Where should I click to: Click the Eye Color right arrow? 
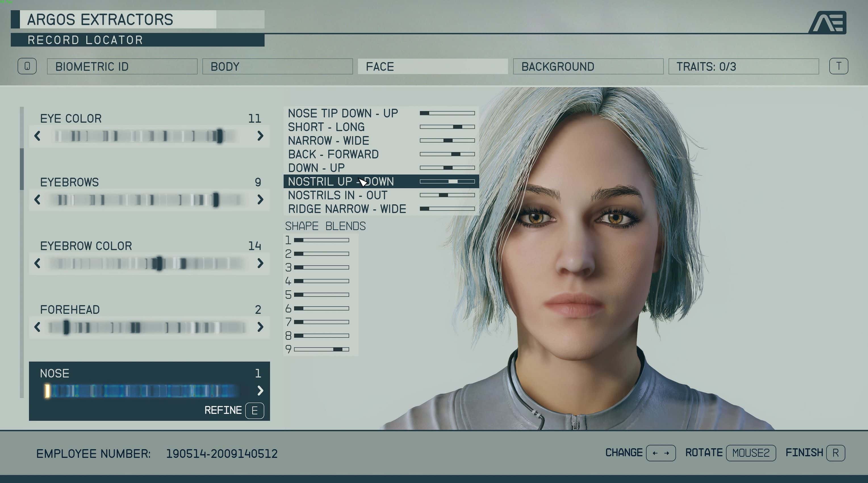[260, 136]
